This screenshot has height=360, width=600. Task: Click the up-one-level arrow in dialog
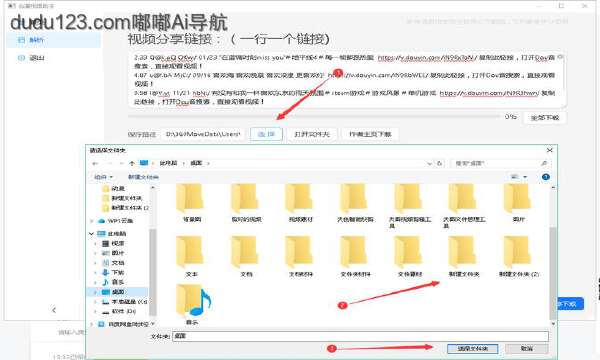tap(132, 163)
